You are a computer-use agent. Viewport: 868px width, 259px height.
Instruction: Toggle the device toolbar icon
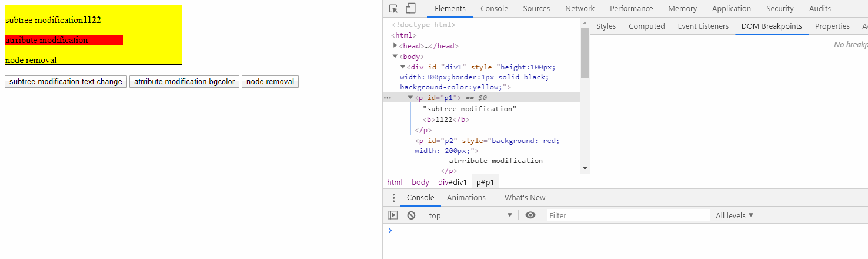tap(410, 9)
